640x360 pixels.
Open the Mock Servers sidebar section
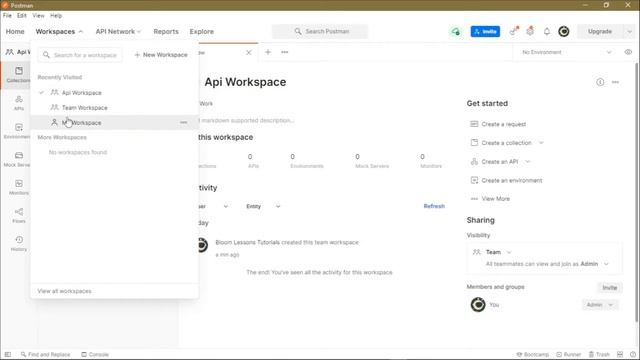coord(17,159)
